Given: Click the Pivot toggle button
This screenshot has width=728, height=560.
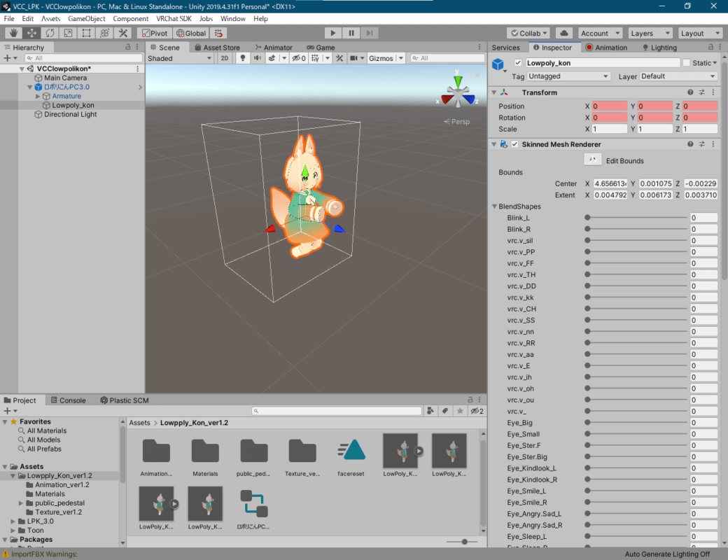Looking at the screenshot, I should (154, 33).
